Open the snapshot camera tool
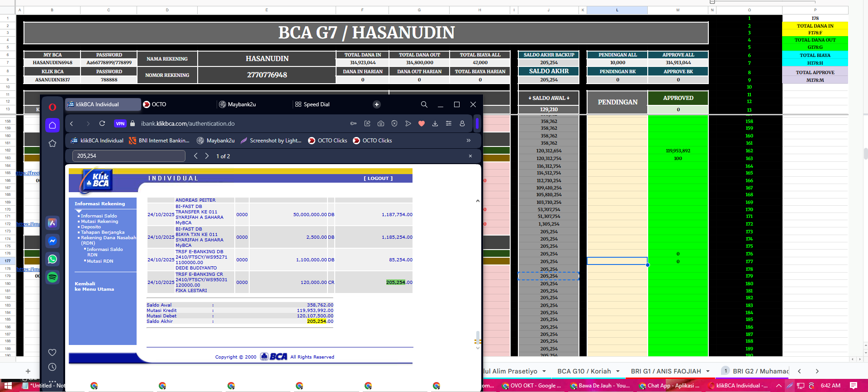The height and width of the screenshot is (392, 868). (x=381, y=123)
